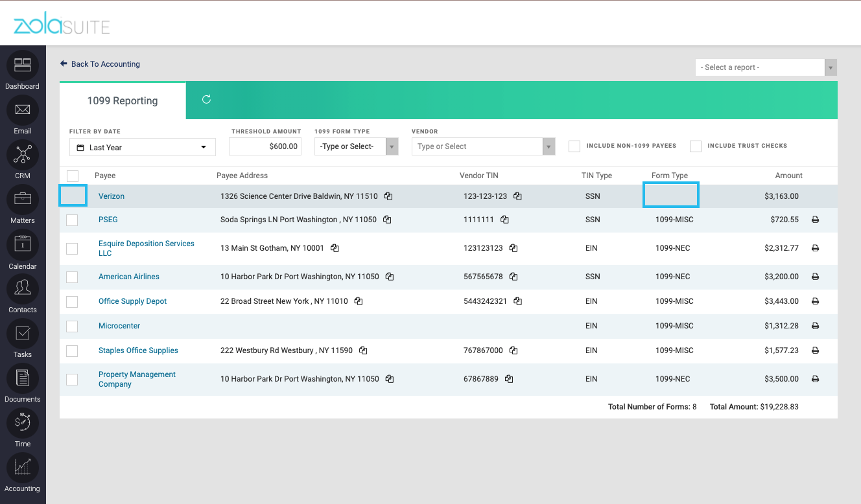The height and width of the screenshot is (504, 861).
Task: Print the Staples Office Supplies form
Action: click(x=816, y=350)
